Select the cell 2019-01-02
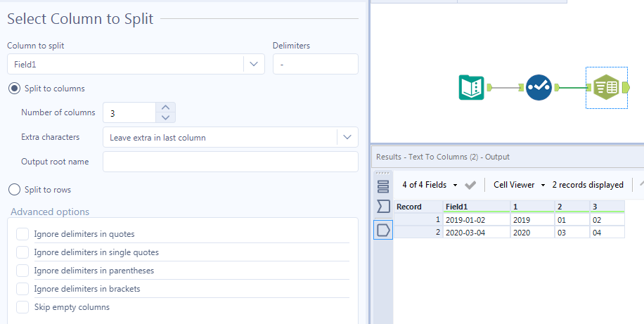This screenshot has height=324, width=644. (x=477, y=220)
